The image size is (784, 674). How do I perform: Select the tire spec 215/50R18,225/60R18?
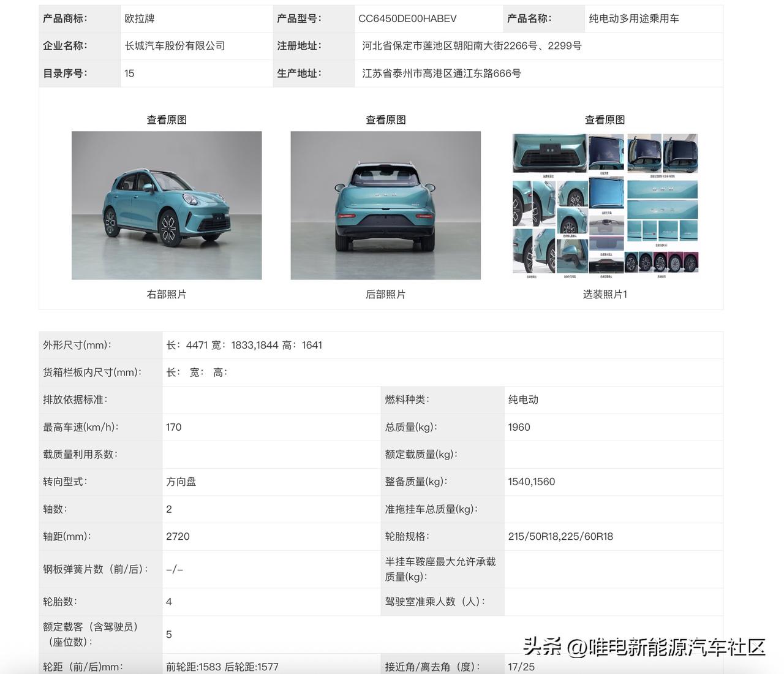560,536
